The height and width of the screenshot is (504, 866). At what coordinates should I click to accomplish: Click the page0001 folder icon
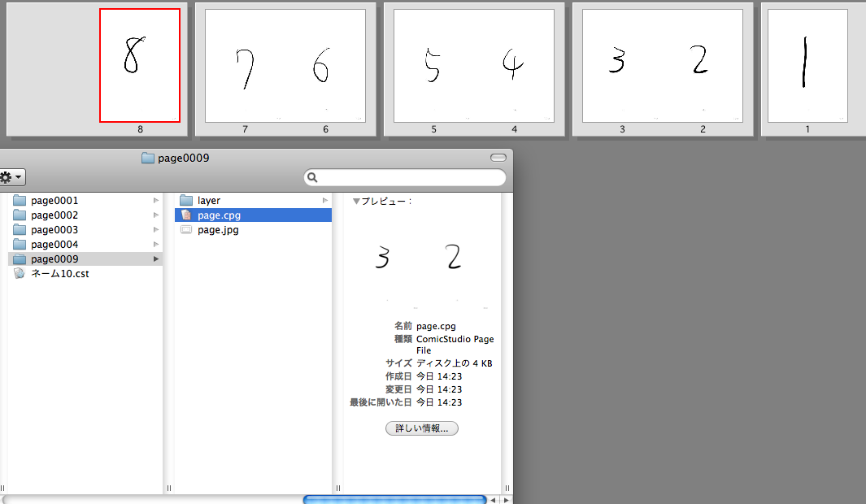click(20, 201)
